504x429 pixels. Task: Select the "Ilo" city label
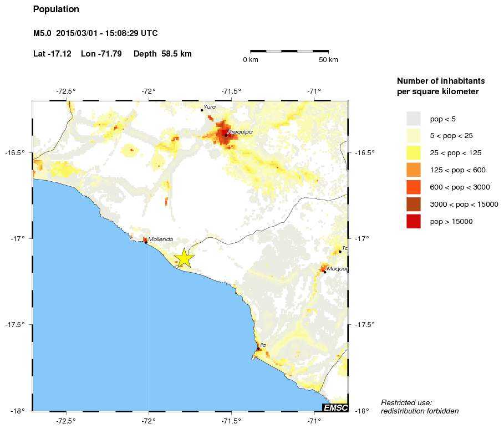tap(263, 345)
